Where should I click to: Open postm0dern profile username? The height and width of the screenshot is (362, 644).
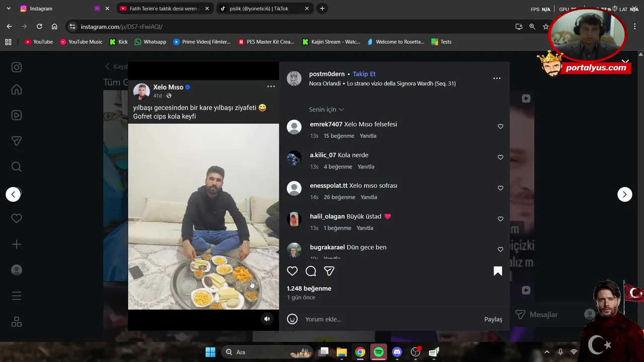[327, 74]
